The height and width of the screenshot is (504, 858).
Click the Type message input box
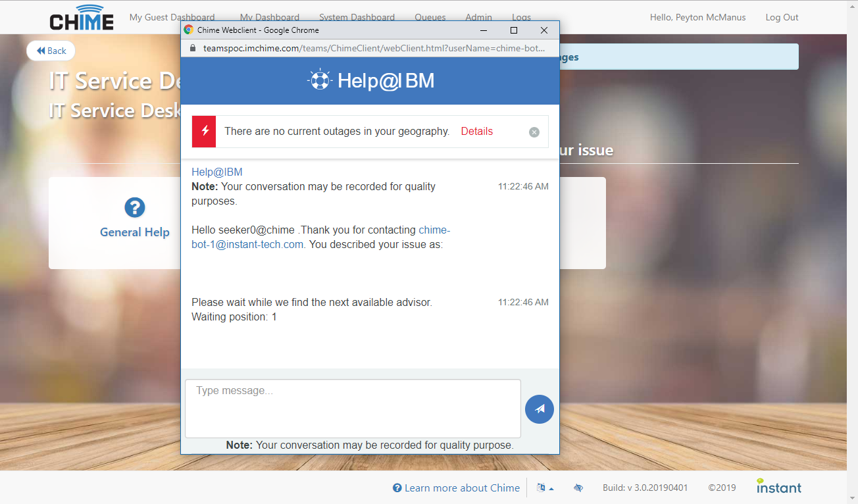pyautogui.click(x=353, y=409)
